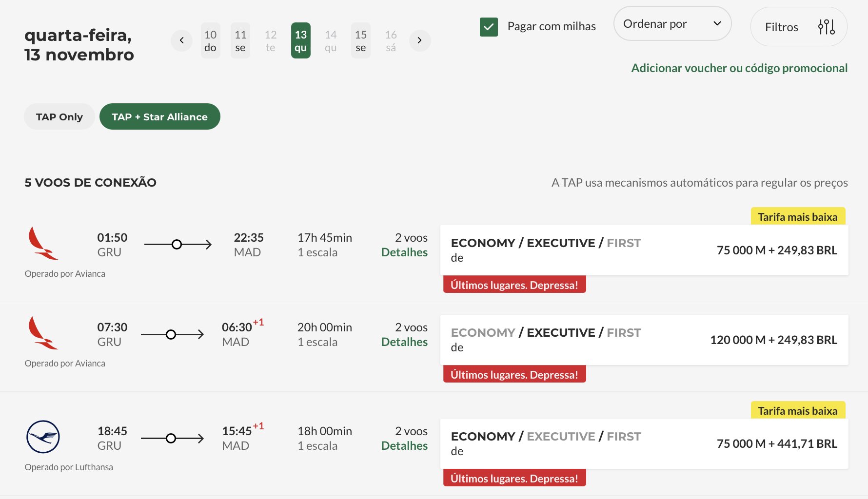Viewport: 868px width, 499px height.
Task: Select date 10 do
Action: (x=210, y=40)
